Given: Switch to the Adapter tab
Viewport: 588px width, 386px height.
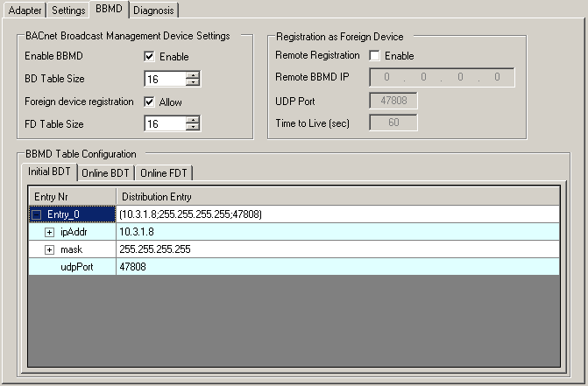Looking at the screenshot, I should (23, 11).
